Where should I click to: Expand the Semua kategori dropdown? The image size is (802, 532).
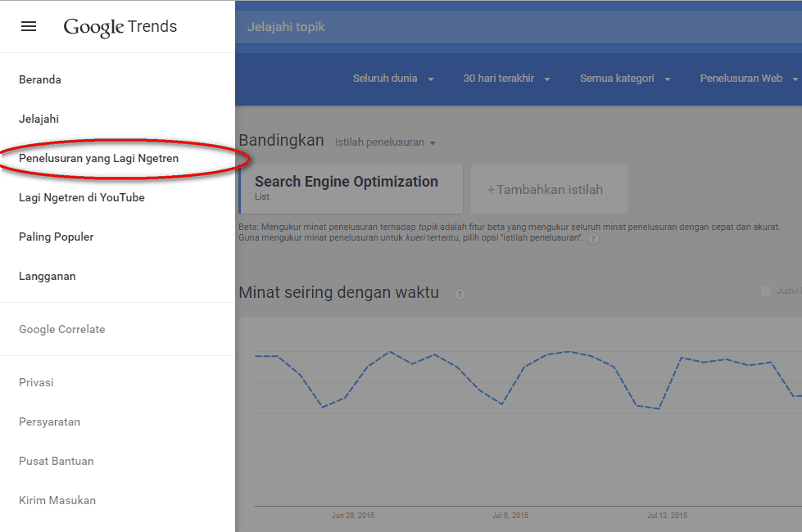pyautogui.click(x=625, y=79)
